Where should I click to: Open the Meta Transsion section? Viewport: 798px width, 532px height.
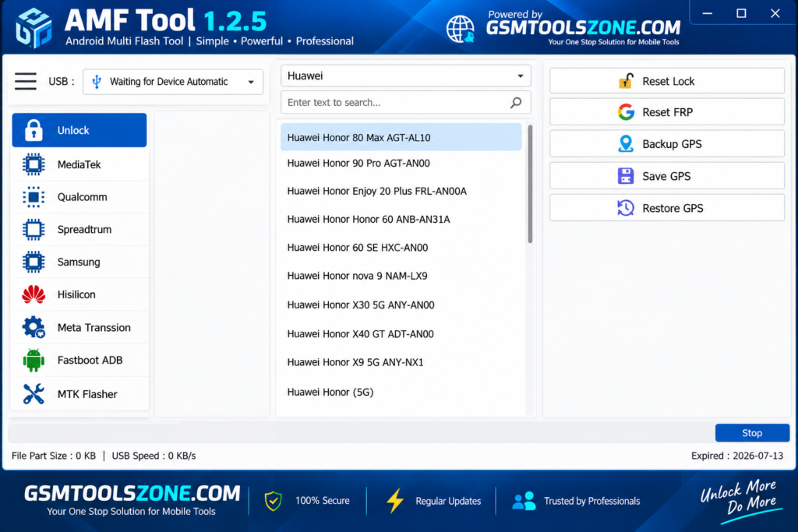coord(80,328)
